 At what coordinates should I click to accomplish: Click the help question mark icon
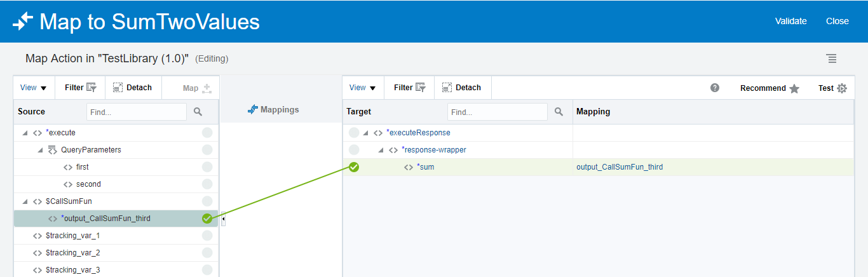click(715, 88)
